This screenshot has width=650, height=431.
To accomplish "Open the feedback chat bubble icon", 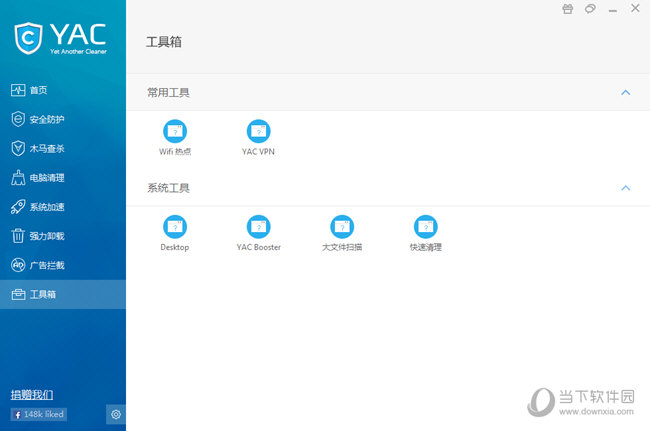I will click(x=590, y=9).
